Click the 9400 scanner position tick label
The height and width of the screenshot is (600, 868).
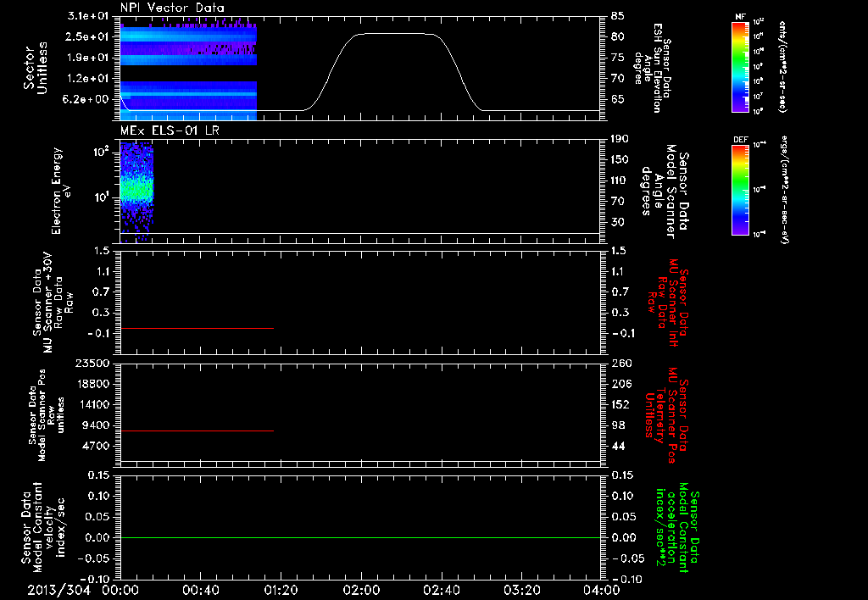[x=95, y=425]
